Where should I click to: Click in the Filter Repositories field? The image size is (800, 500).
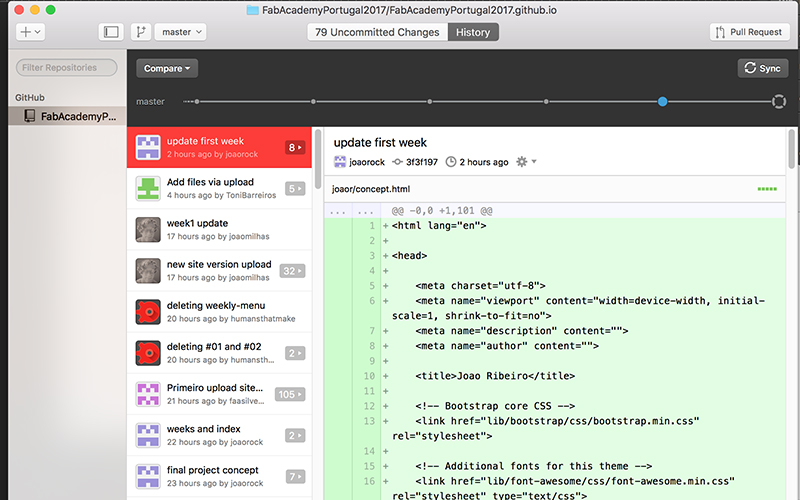point(66,67)
